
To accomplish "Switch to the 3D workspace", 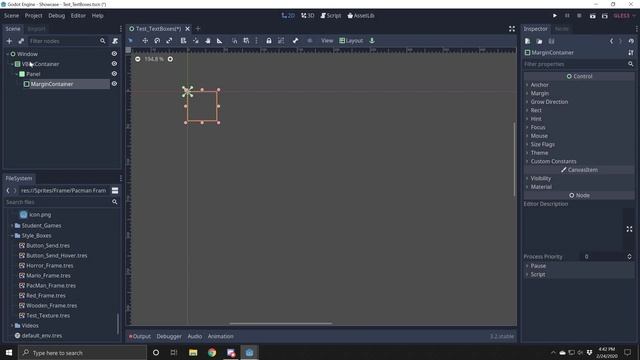I will tap(308, 16).
